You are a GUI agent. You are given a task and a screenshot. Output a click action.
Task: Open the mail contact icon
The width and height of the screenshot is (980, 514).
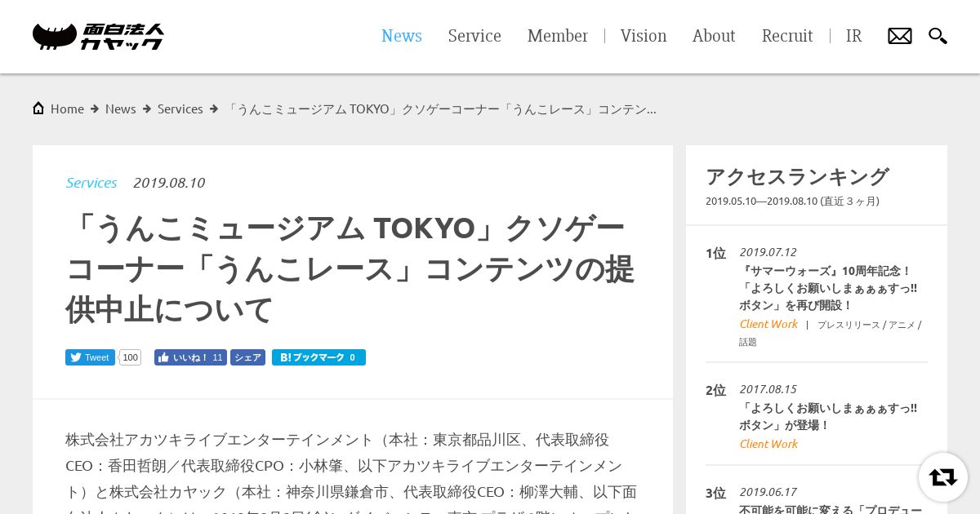(x=900, y=36)
